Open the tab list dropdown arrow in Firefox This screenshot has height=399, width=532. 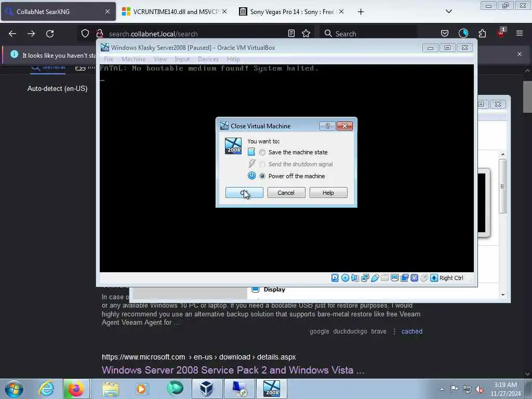pos(448,11)
